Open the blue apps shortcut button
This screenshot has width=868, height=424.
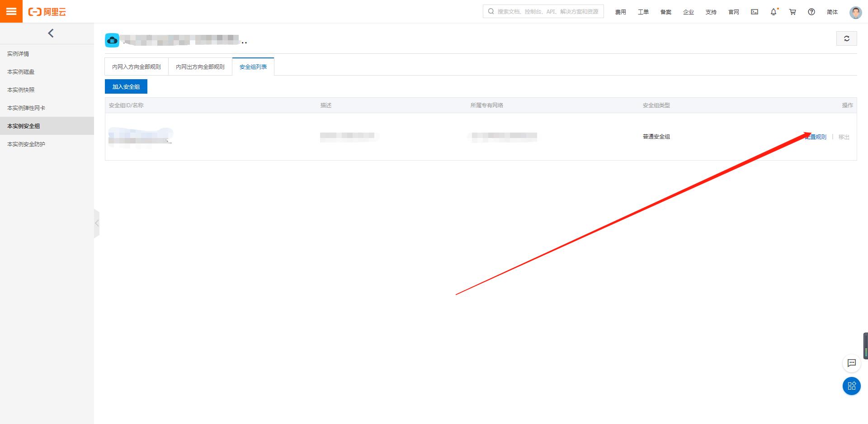pyautogui.click(x=851, y=386)
